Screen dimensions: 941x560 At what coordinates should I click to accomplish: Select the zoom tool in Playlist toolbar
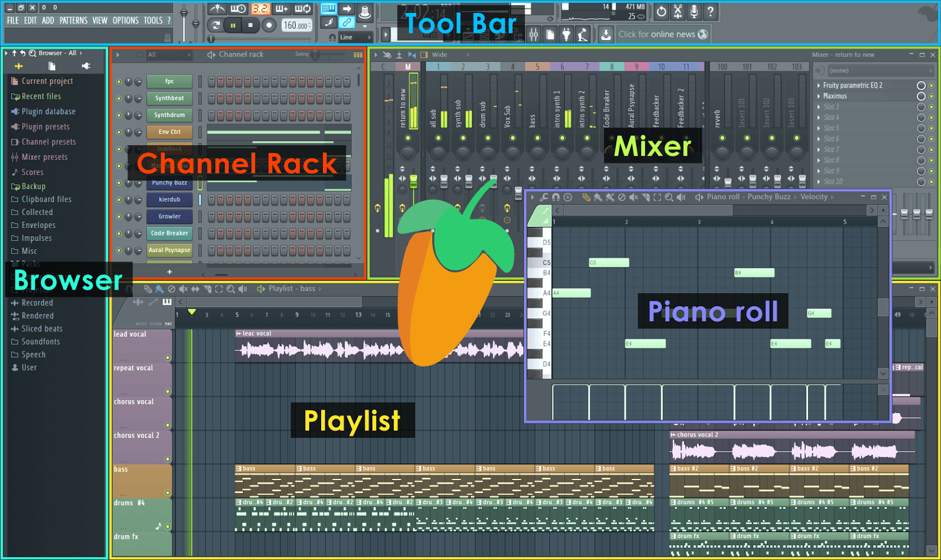coord(231,289)
